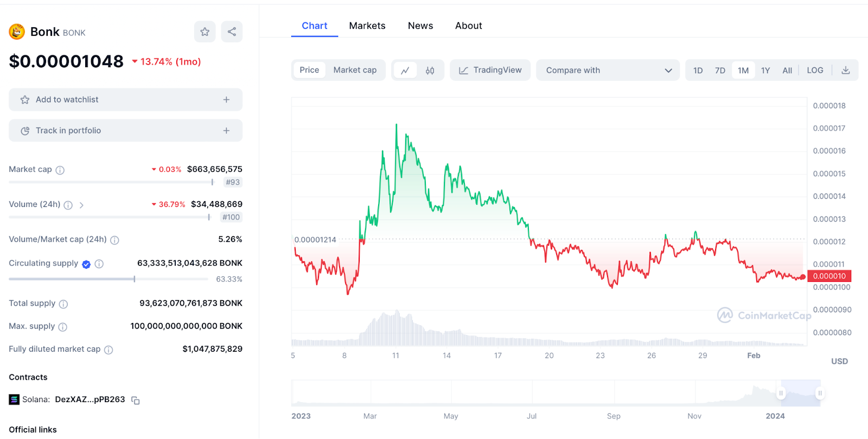Copy the Solana contract address

(x=136, y=401)
